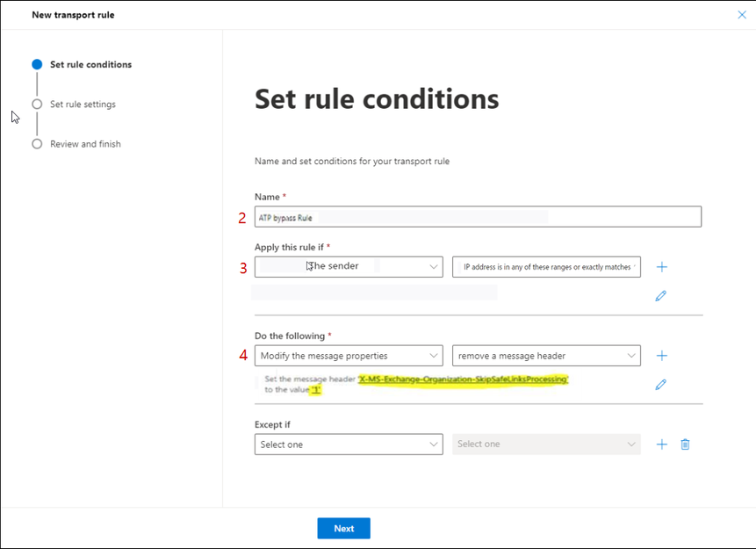Open the 'Except if' Select one dropdown
The height and width of the screenshot is (549, 756).
click(x=349, y=444)
